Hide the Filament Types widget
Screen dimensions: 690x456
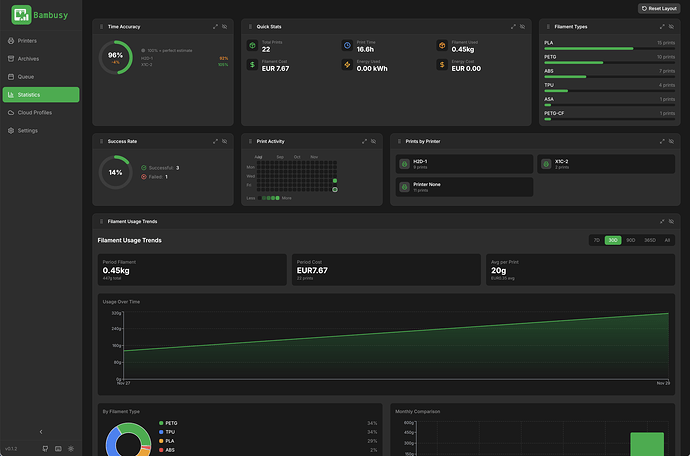click(x=672, y=27)
